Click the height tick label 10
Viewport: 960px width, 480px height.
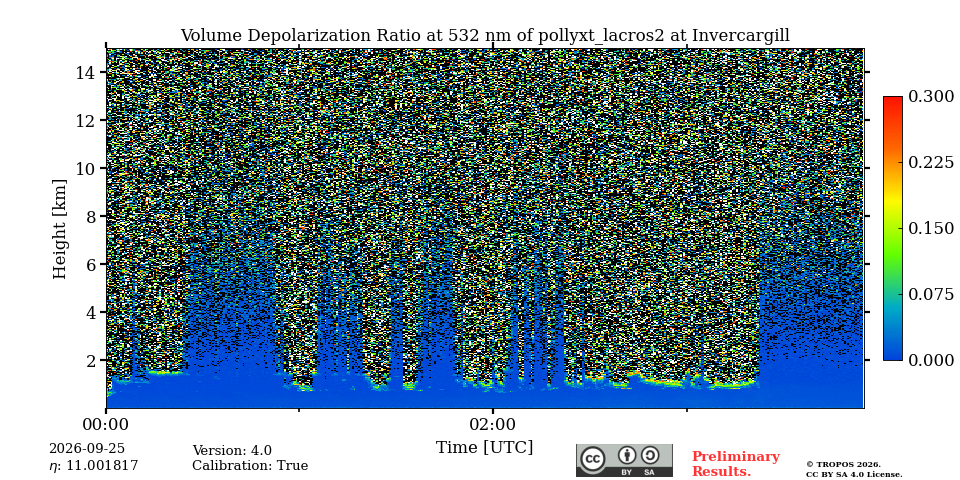point(85,168)
